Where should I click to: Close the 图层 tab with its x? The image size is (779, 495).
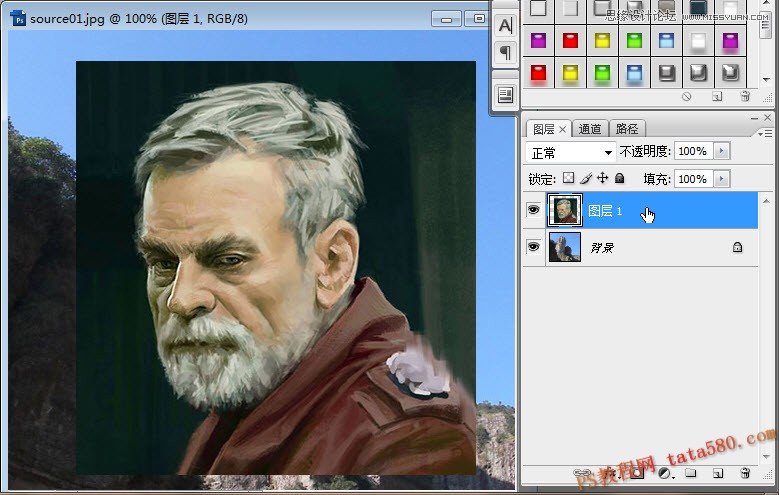(x=562, y=129)
